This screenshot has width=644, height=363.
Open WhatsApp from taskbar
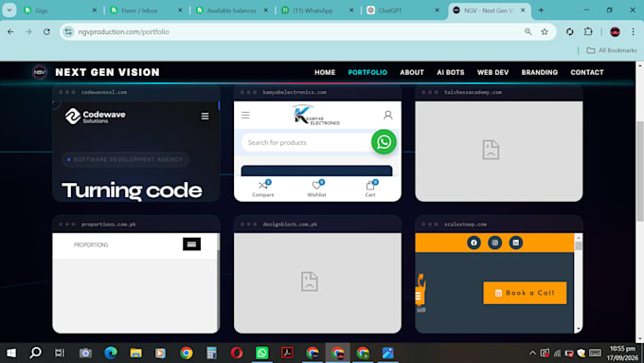[261, 353]
